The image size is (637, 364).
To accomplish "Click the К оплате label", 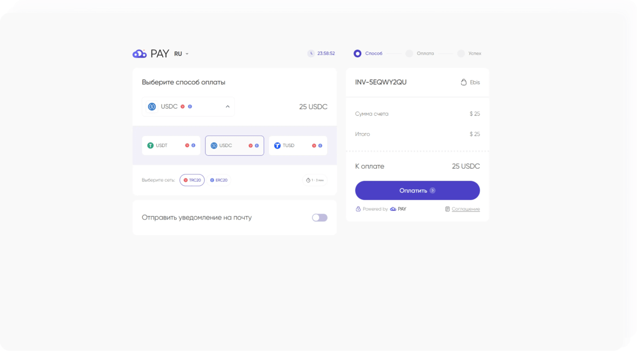I will 370,166.
